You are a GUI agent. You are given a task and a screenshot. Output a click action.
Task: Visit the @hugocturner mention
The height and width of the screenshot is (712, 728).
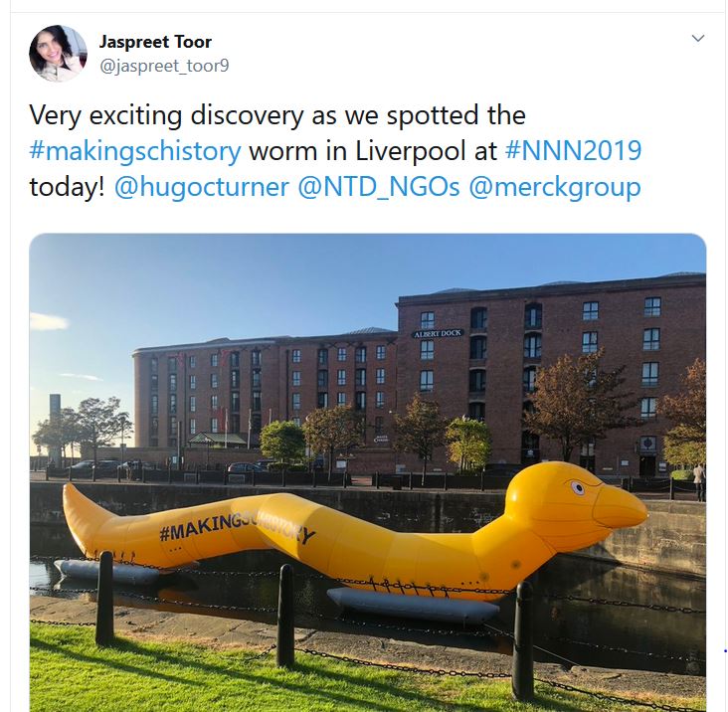[x=202, y=187]
